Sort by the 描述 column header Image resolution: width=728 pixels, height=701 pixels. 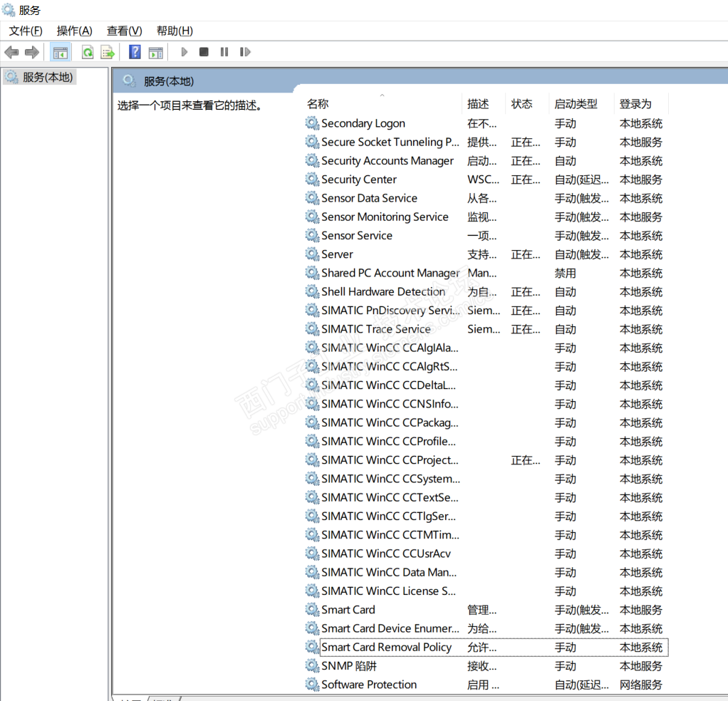pyautogui.click(x=484, y=103)
